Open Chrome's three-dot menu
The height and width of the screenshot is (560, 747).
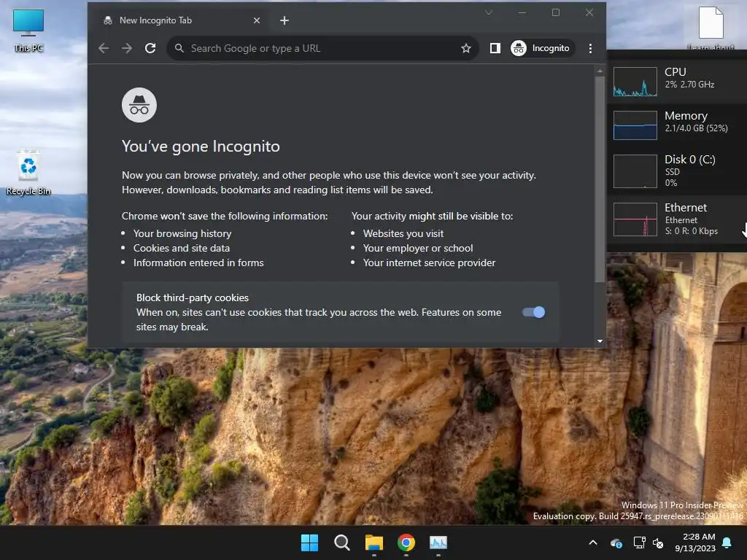tap(590, 48)
